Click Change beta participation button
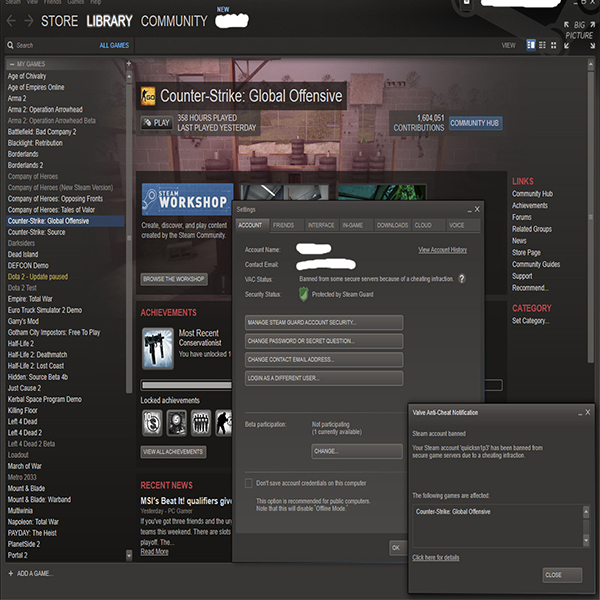The image size is (600, 600). coord(357,451)
